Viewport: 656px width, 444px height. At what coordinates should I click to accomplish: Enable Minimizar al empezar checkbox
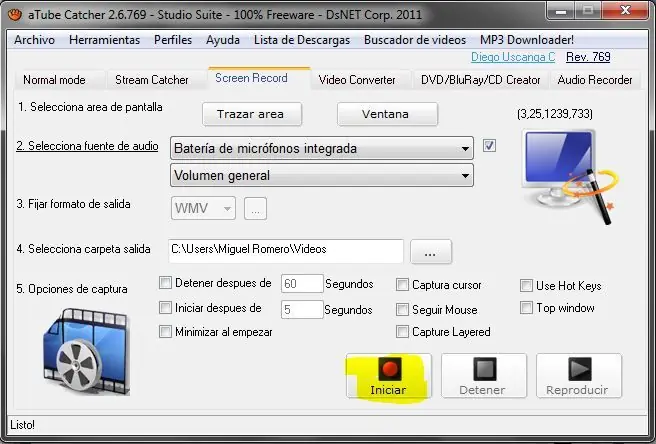[x=165, y=332]
